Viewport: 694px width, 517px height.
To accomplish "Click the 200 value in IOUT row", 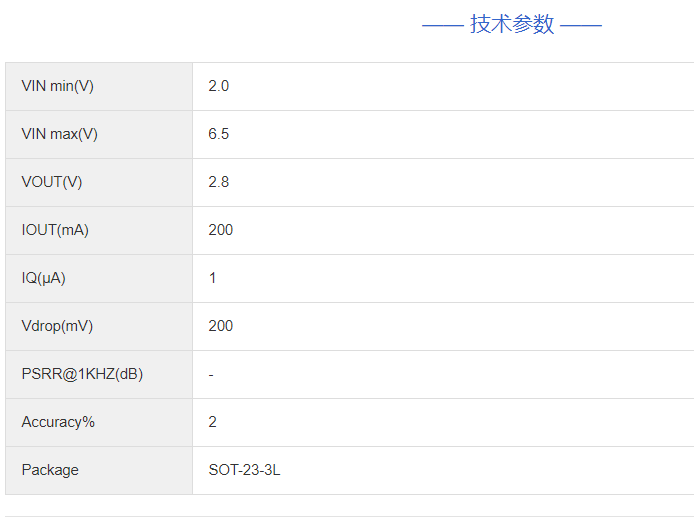I will [221, 230].
